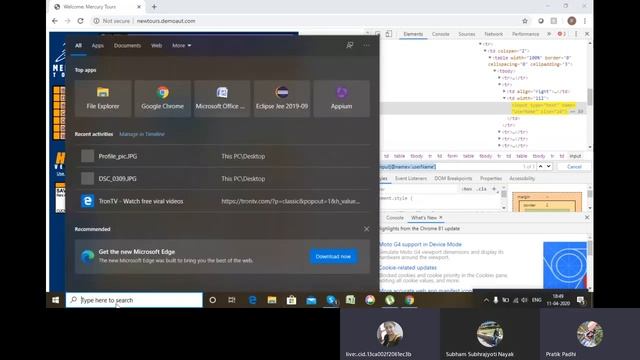The image size is (640, 360).
Task: Launch Eclipse Jee 2019-09 tile
Action: coord(282,99)
